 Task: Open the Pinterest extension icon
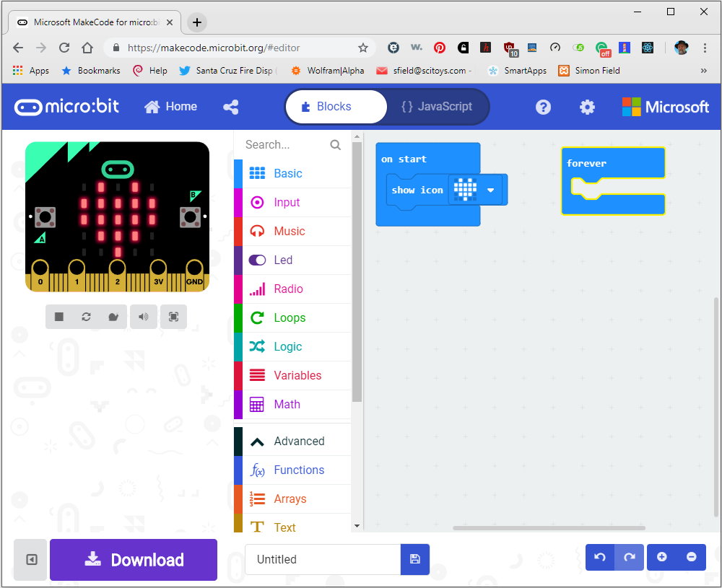click(440, 48)
